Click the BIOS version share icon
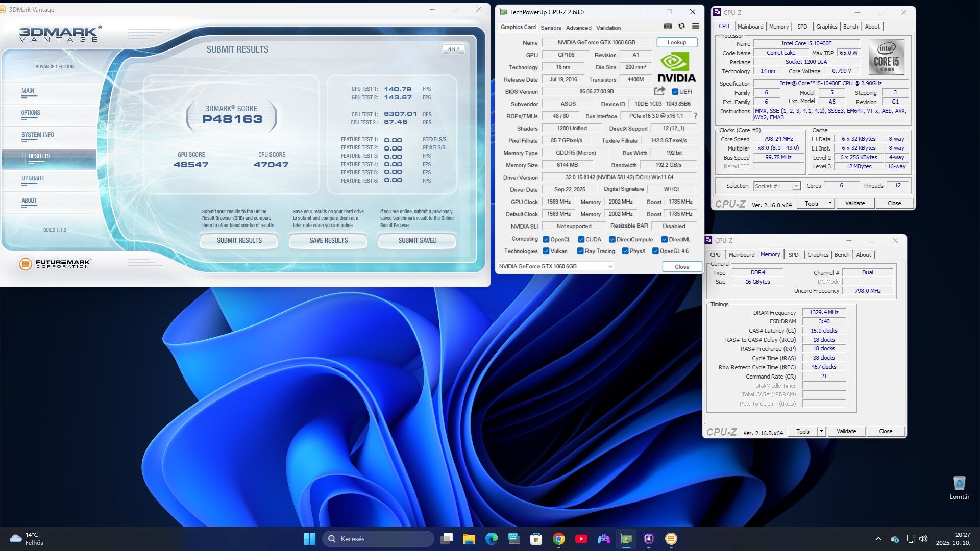The height and width of the screenshot is (551, 980). 659,91
